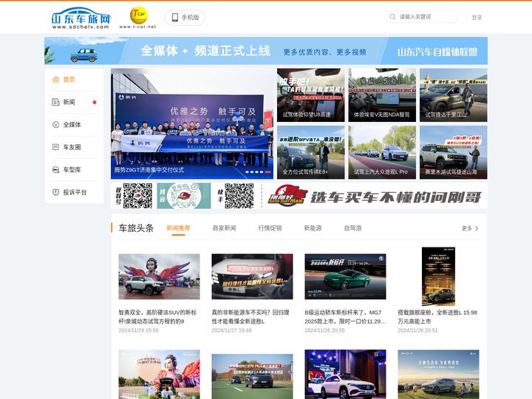Select the 自驾游 tab
Image resolution: width=532 pixels, height=399 pixels.
tap(353, 228)
